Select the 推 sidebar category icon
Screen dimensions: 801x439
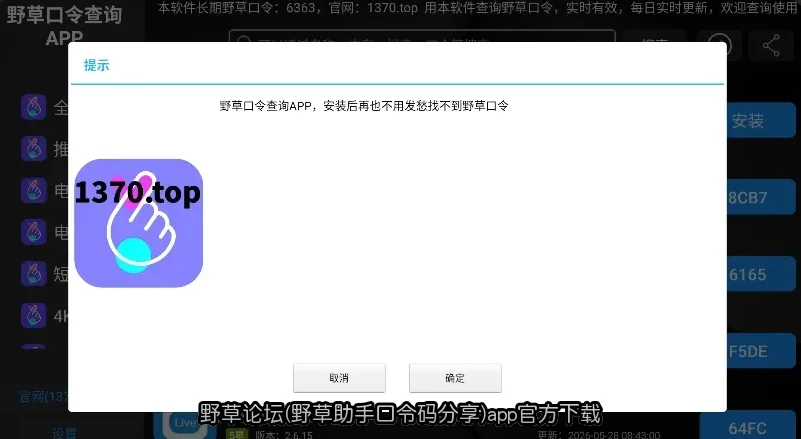tap(34, 149)
